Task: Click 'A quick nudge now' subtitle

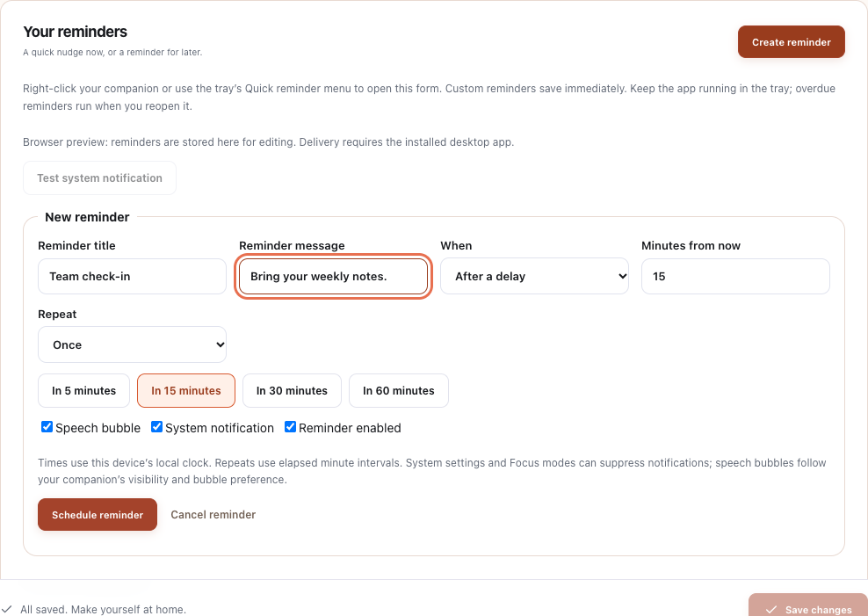Action: [x=112, y=53]
